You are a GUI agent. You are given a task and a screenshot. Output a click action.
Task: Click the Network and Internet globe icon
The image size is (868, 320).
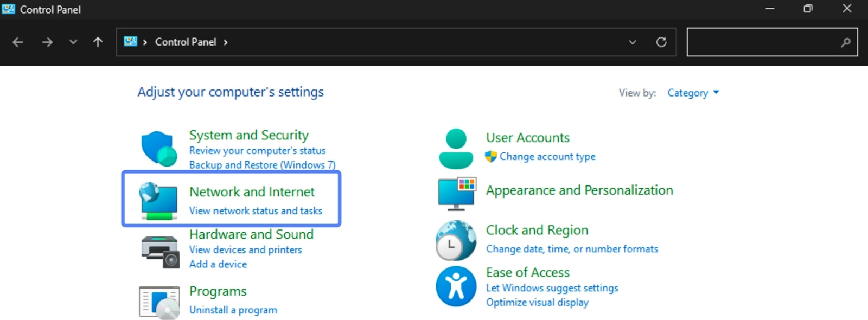click(x=158, y=201)
